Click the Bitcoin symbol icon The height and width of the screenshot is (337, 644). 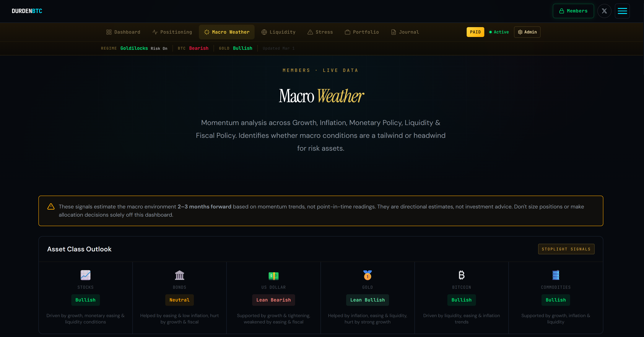pyautogui.click(x=461, y=275)
